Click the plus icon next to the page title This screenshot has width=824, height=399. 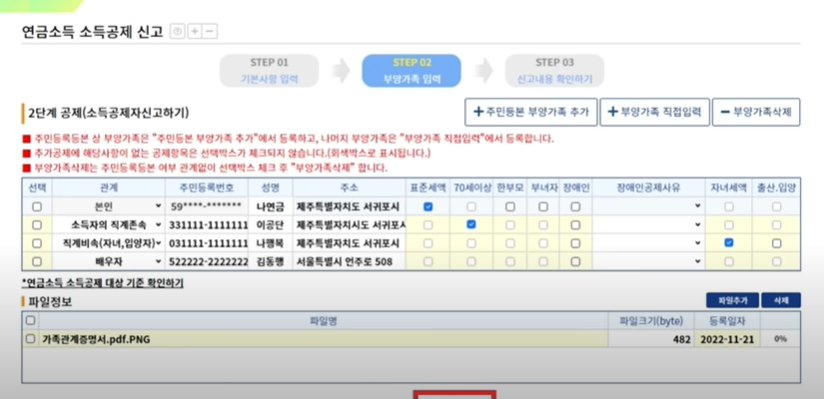[194, 32]
